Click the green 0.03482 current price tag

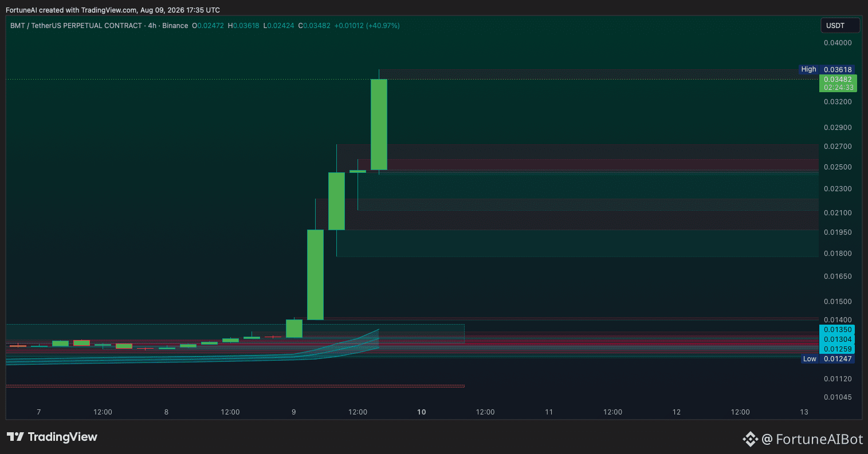pyautogui.click(x=838, y=79)
